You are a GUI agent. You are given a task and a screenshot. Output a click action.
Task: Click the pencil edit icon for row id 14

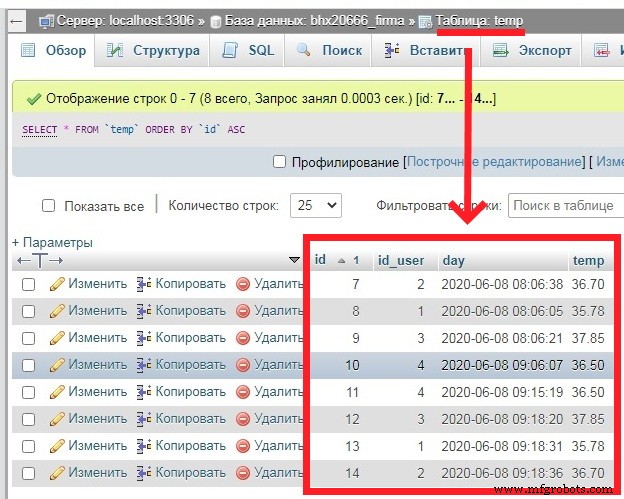coord(57,473)
